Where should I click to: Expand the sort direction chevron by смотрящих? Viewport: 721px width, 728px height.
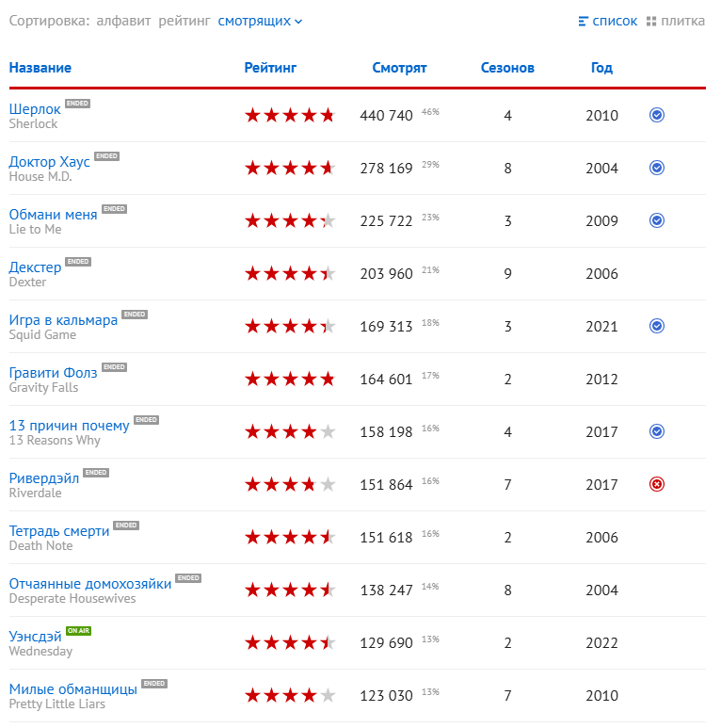[298, 22]
